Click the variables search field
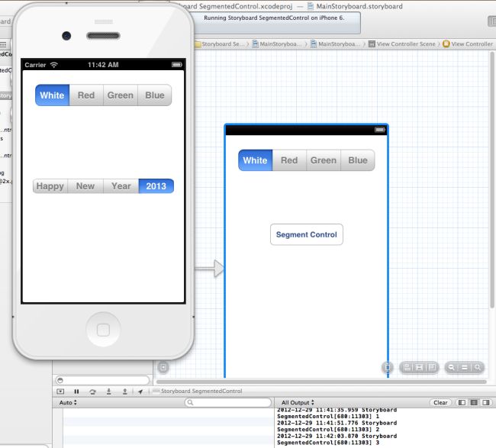Screen dimensions: 496x448 pos(228,402)
